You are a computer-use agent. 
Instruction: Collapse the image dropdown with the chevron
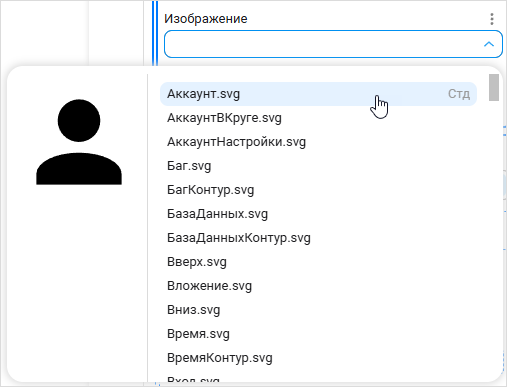coord(489,44)
